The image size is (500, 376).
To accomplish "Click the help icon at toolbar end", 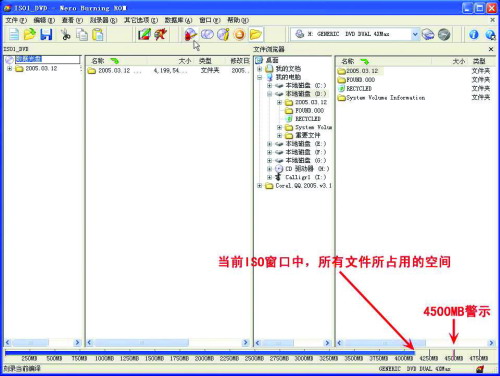I will [x=490, y=34].
